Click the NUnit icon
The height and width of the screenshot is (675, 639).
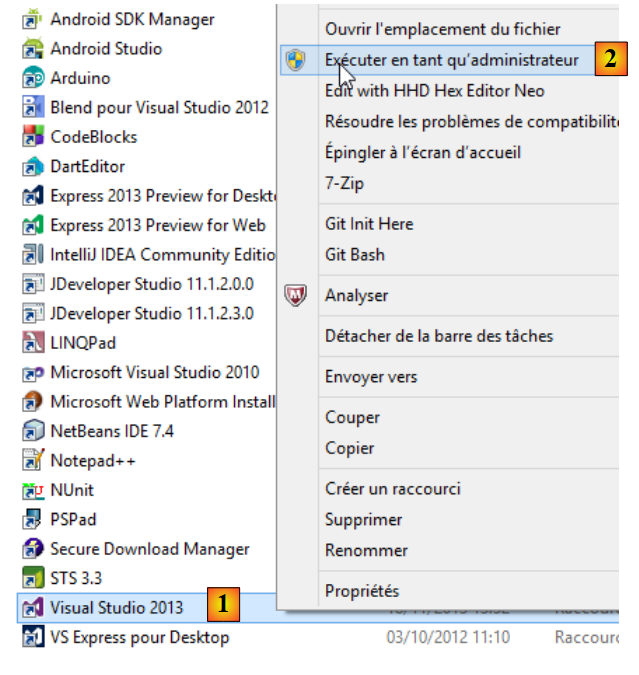[x=33, y=491]
